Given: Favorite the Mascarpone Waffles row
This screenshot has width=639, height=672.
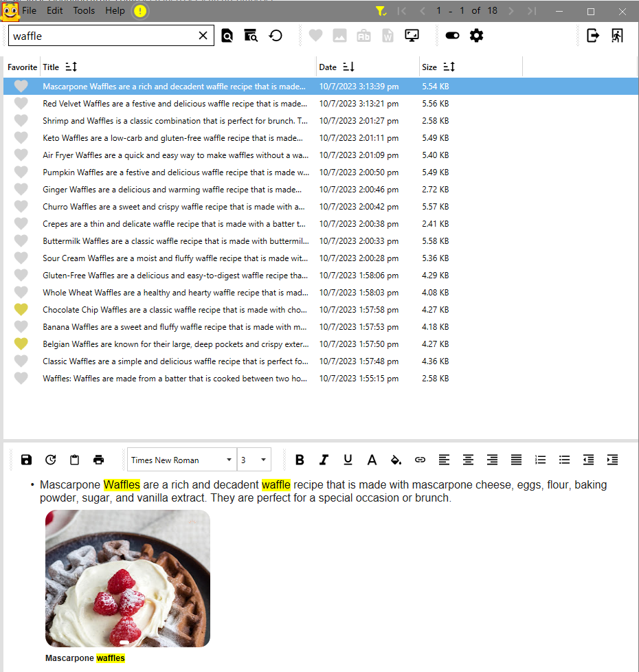Looking at the screenshot, I should tap(21, 86).
